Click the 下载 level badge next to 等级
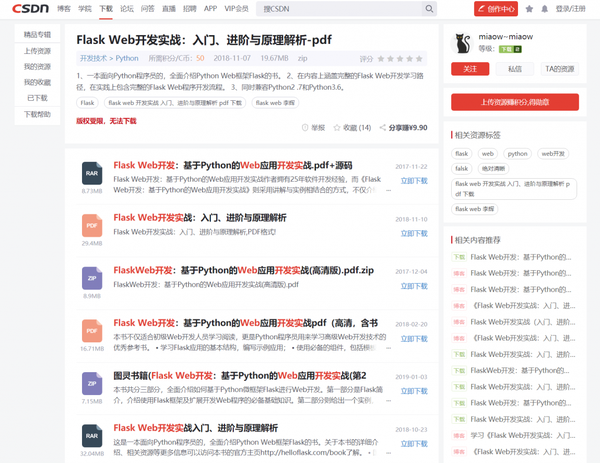The height and width of the screenshot is (463, 600). point(510,49)
